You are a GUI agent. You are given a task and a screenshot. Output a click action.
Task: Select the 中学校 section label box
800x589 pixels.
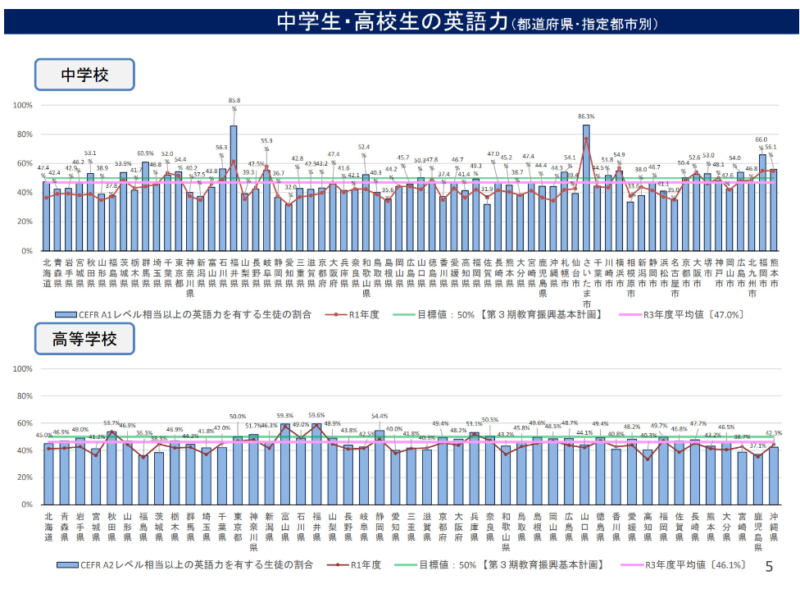tap(85, 75)
